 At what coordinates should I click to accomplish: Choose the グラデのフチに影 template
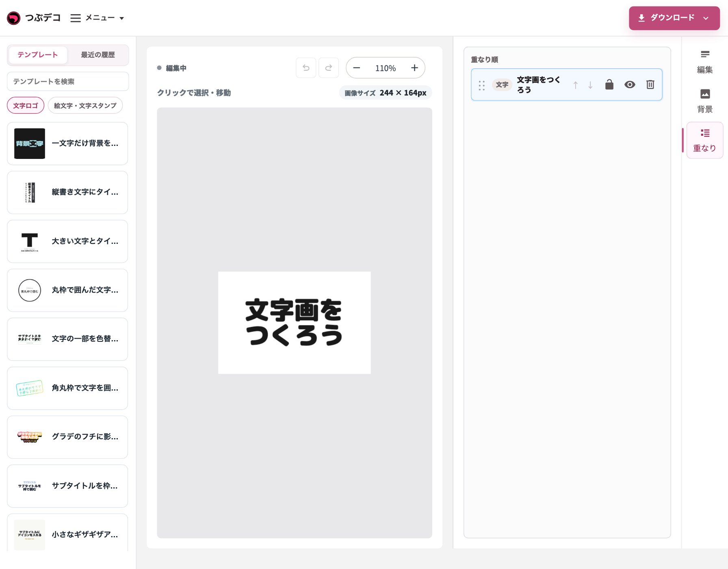pos(67,437)
